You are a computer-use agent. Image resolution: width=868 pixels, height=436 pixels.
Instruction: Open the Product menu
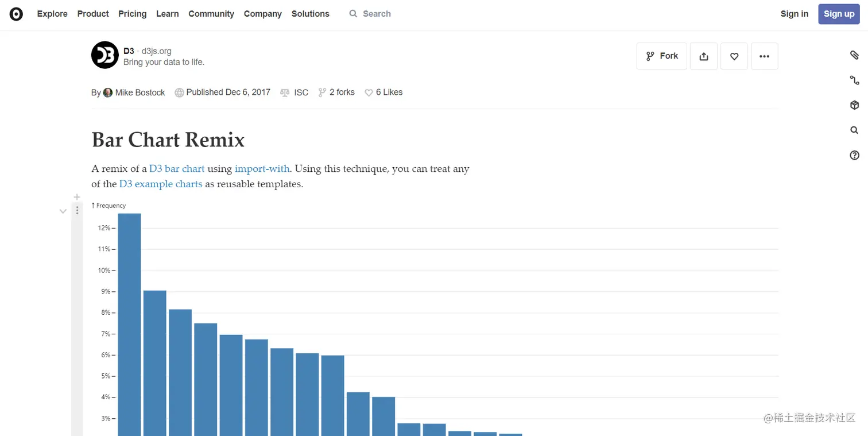pyautogui.click(x=93, y=14)
